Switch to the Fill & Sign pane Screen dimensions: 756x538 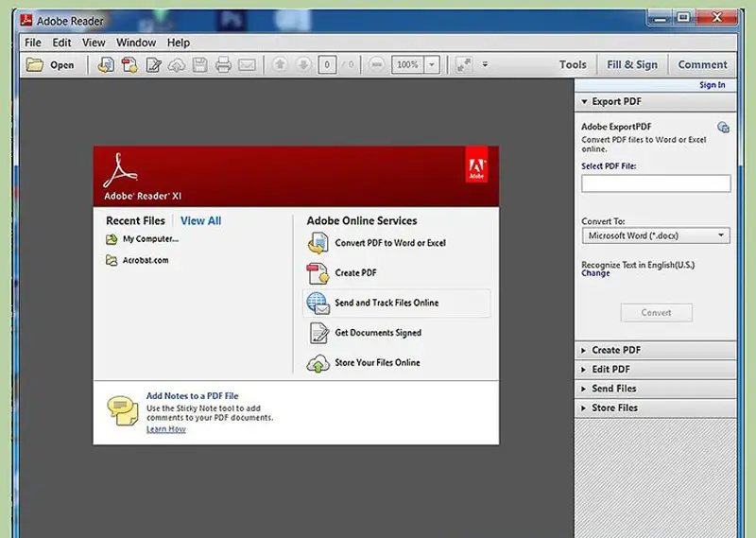pos(632,64)
